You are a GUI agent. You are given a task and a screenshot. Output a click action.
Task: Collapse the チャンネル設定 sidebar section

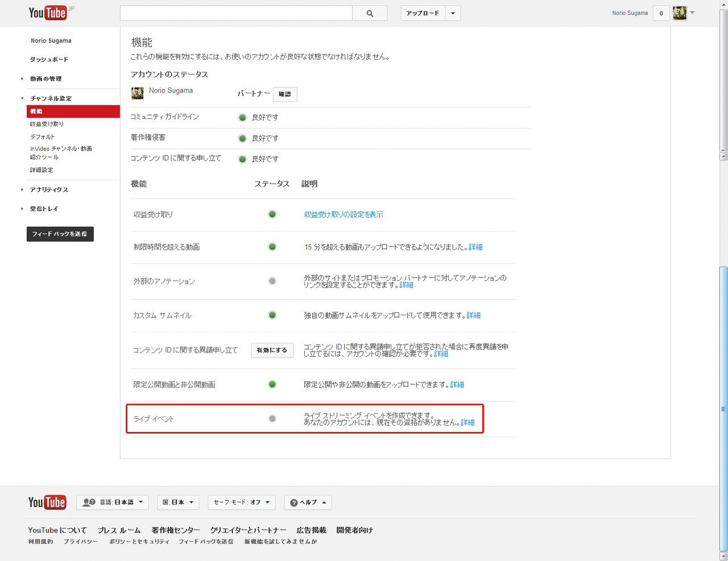[51, 98]
